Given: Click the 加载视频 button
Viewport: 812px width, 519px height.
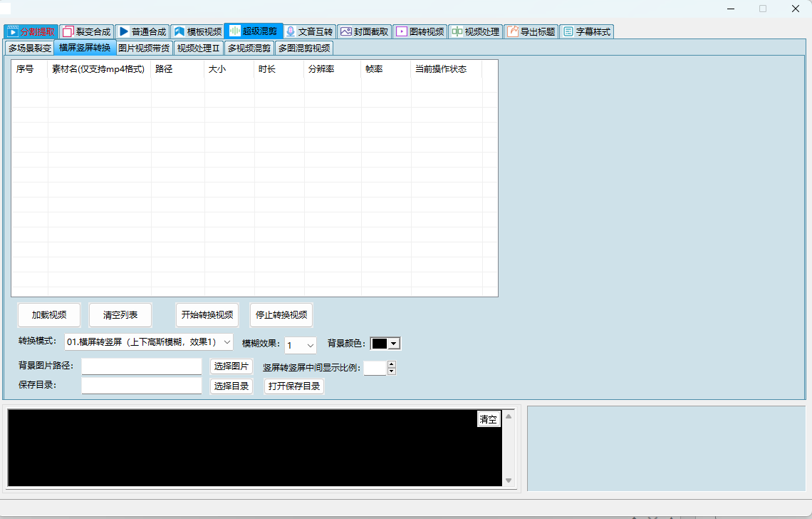Looking at the screenshot, I should tap(49, 315).
